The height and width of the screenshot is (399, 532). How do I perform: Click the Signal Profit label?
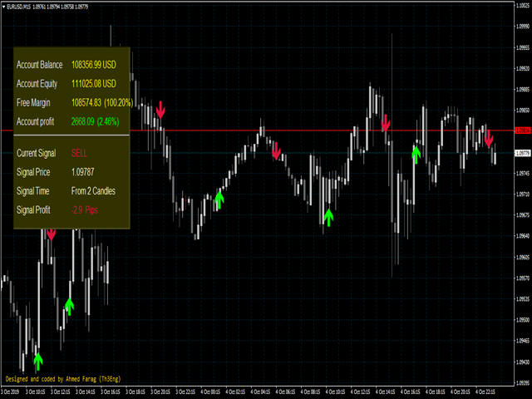click(x=33, y=210)
